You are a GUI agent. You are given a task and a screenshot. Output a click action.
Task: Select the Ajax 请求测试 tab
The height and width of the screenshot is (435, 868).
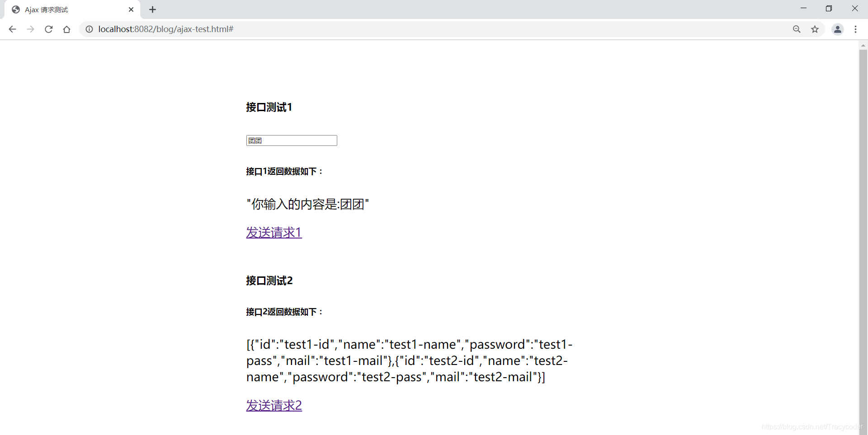[x=72, y=9]
